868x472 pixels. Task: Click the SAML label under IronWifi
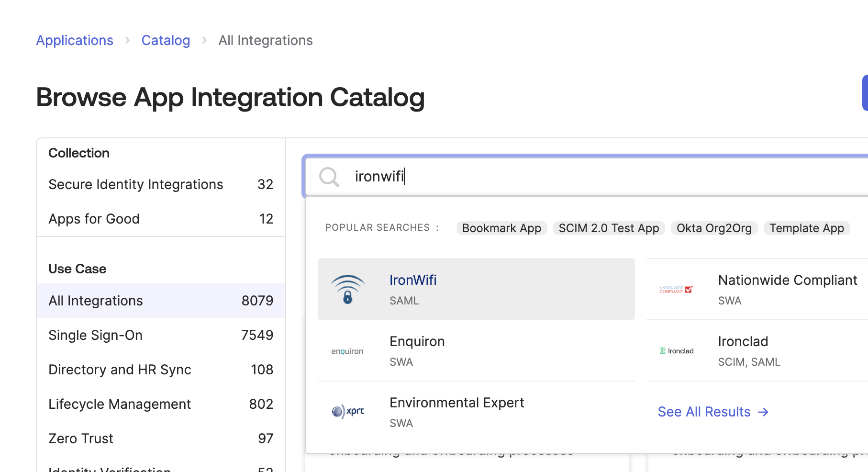[x=404, y=301]
